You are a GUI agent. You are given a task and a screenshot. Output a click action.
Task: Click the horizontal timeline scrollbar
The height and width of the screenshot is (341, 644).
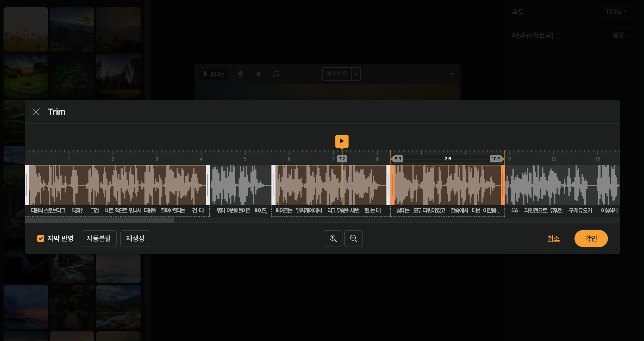[x=99, y=221]
